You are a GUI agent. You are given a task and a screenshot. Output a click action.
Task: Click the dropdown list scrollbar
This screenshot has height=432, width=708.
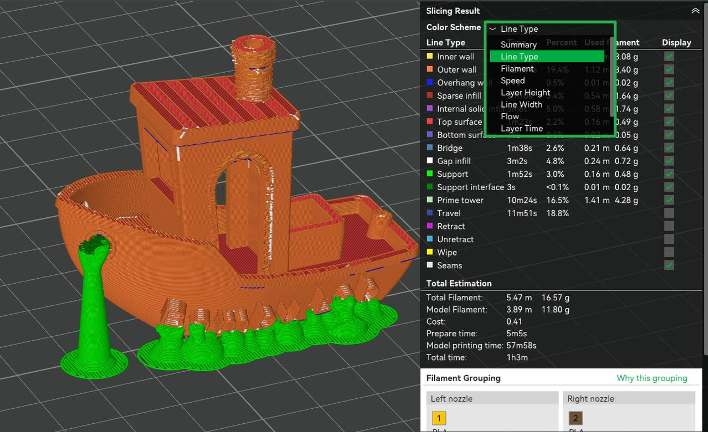tap(611, 77)
